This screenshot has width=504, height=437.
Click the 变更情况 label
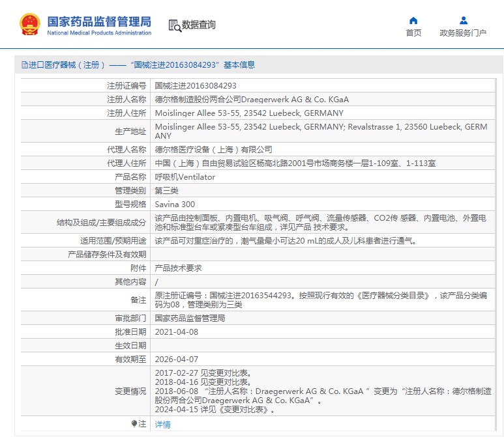tap(130, 391)
